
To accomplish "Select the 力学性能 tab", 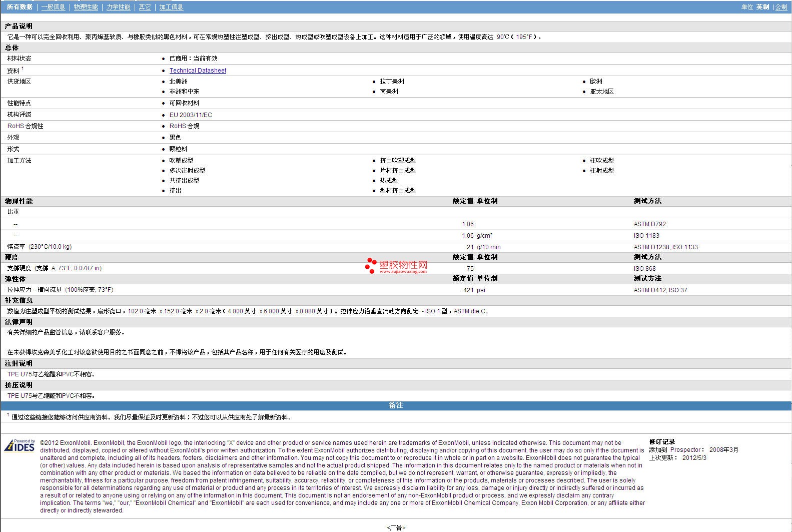I will click(118, 7).
